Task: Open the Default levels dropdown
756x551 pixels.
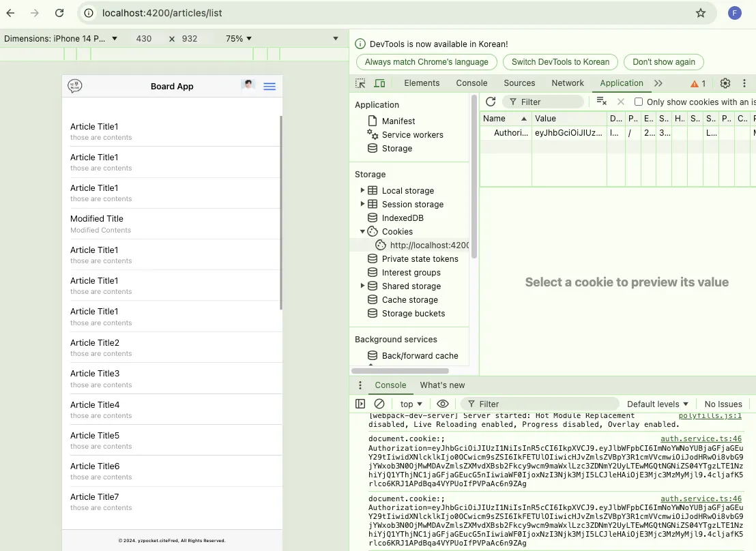Action: tap(658, 404)
